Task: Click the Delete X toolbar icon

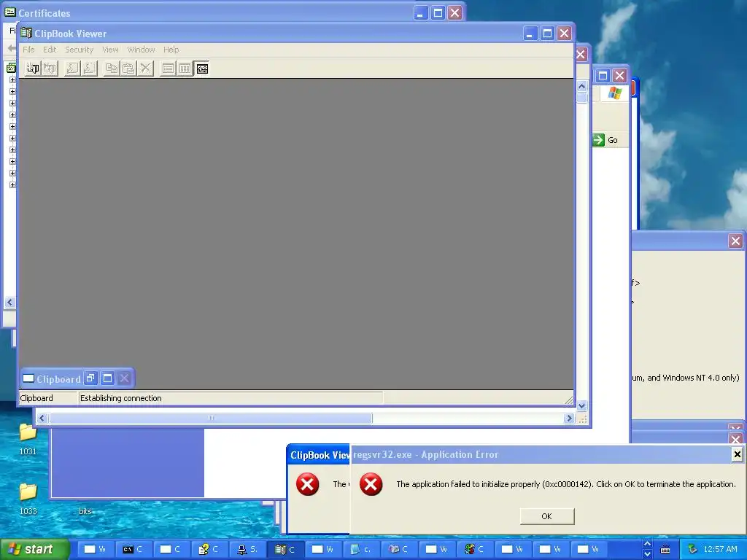Action: [146, 69]
